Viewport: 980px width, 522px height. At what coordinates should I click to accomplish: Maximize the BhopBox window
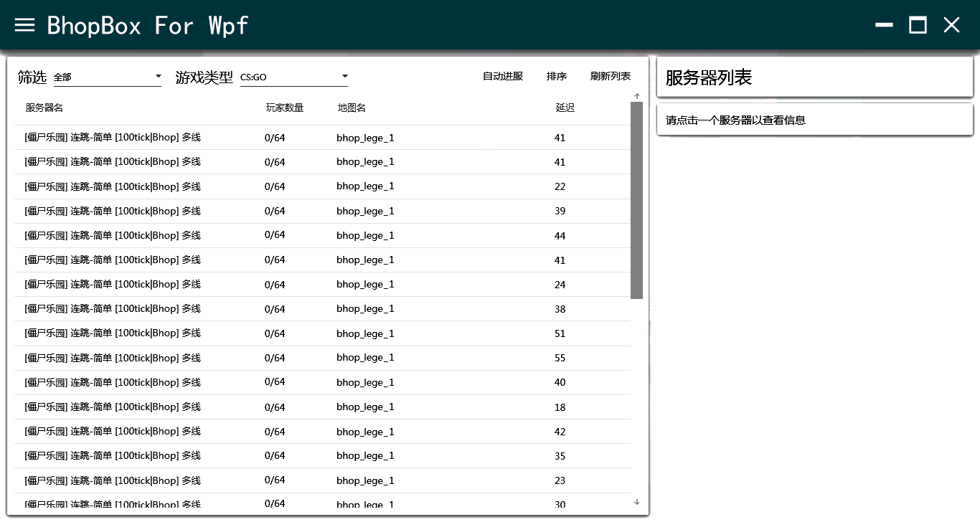[x=918, y=25]
